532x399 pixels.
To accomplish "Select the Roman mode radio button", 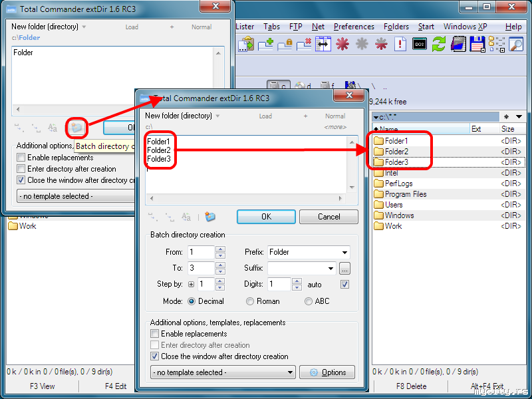I will [250, 301].
